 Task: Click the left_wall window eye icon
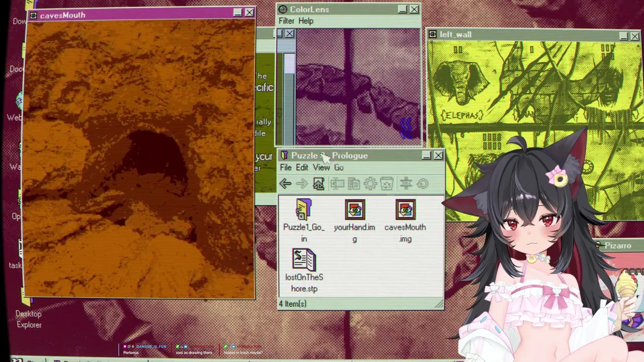(x=433, y=35)
